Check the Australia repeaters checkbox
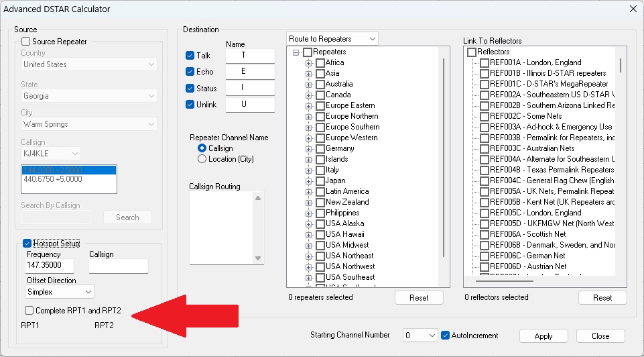This screenshot has height=357, width=644. [x=320, y=85]
